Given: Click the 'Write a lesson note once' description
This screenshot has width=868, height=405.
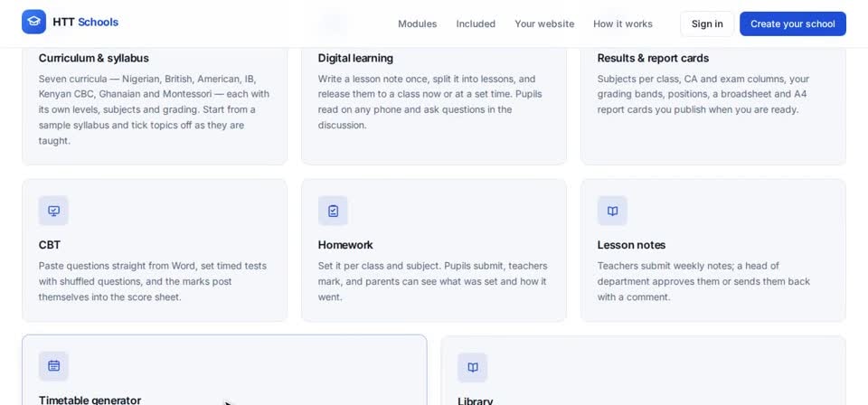Looking at the screenshot, I should point(430,102).
